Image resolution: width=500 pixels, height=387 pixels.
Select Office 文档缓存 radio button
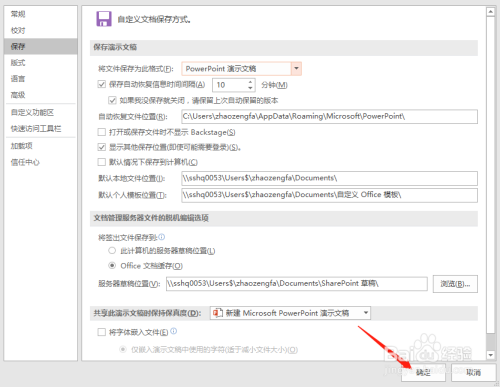point(112,265)
